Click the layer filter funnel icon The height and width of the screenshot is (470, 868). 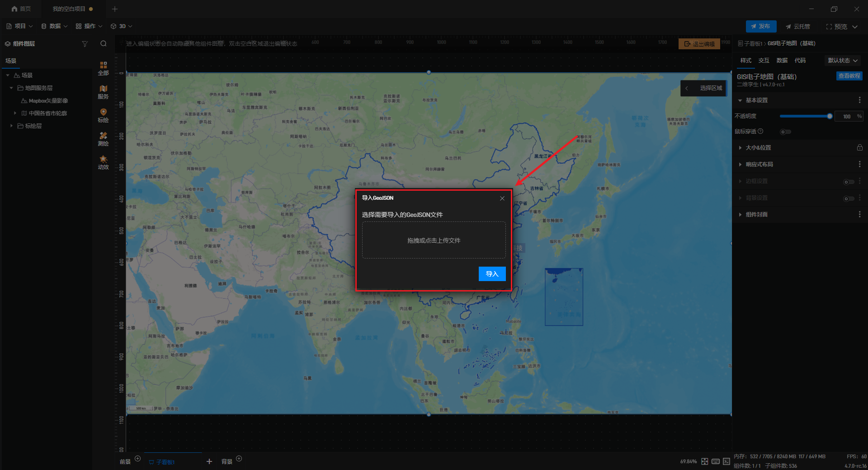85,44
